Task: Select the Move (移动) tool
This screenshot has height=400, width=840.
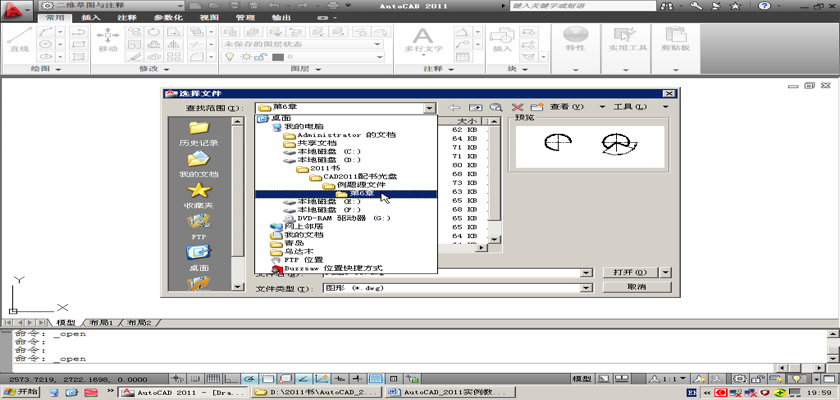Action: tap(108, 40)
